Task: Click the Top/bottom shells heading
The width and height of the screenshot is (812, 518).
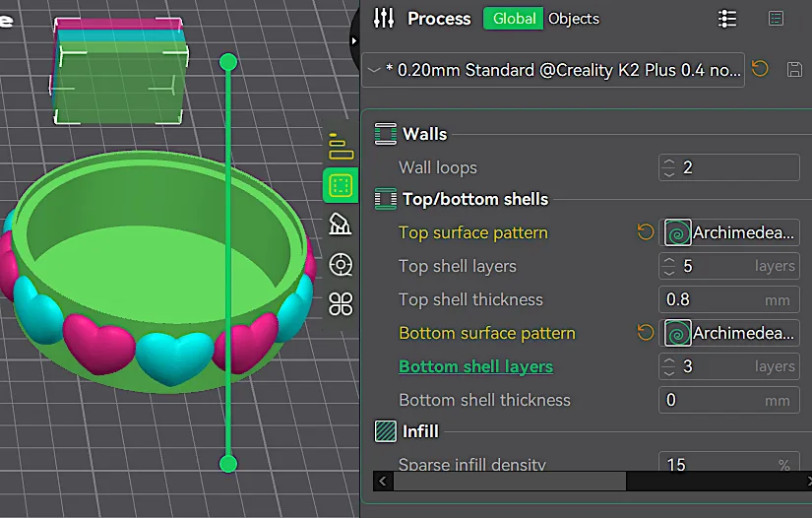Action: tap(475, 200)
